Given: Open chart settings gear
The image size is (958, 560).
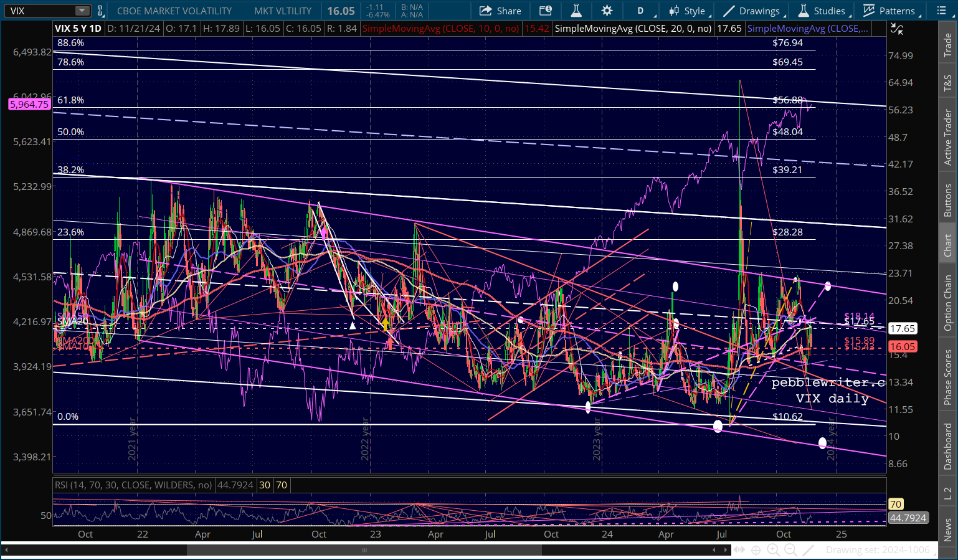Looking at the screenshot, I should pos(607,11).
